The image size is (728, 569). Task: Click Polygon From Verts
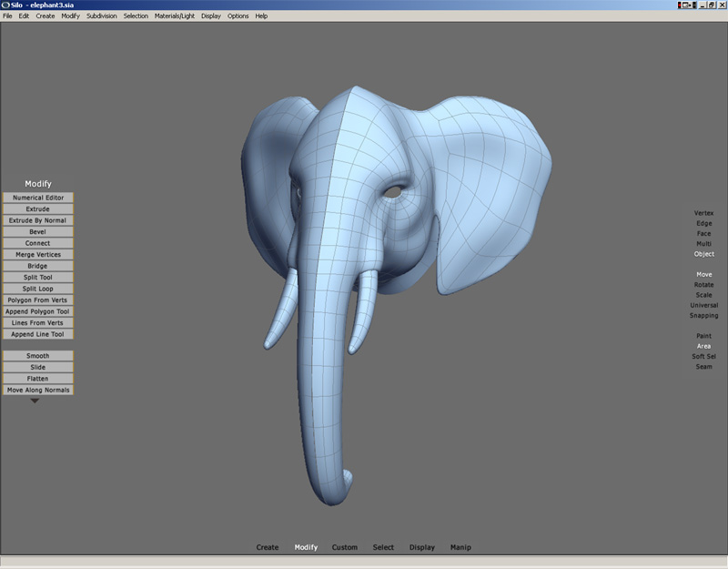click(38, 300)
